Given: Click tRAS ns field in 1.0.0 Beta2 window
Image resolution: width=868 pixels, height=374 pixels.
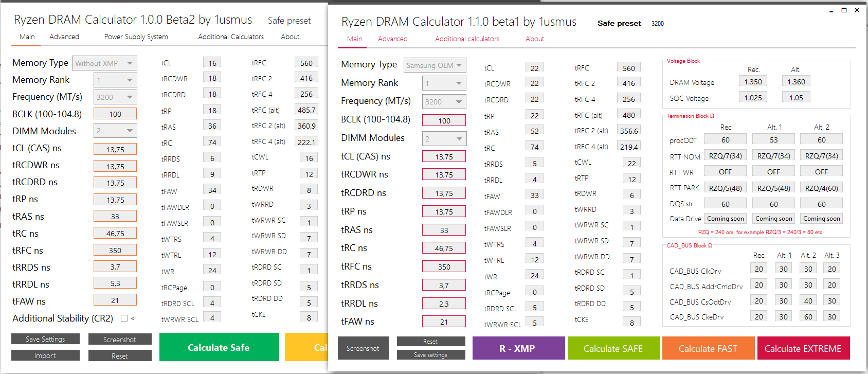Looking at the screenshot, I should coord(115,217).
